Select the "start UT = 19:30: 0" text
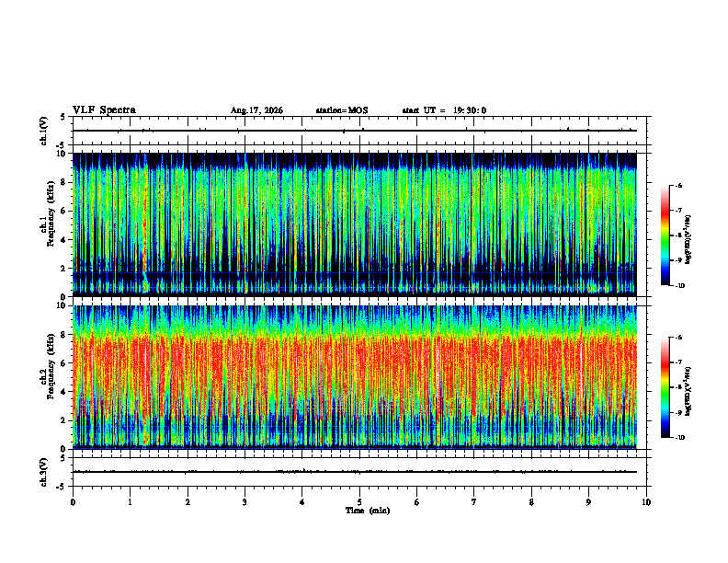Image resolution: width=728 pixels, height=563 pixels. click(x=444, y=110)
